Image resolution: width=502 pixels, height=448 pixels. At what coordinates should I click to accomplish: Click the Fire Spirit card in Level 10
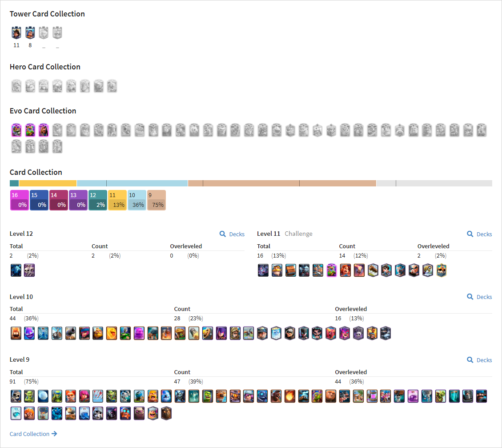[x=16, y=333]
